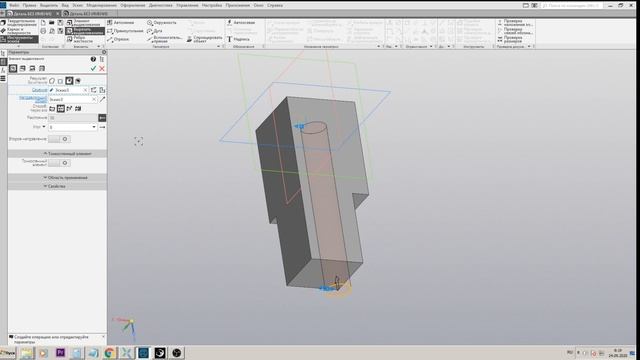Open Adobe Premiere Pro from the taskbar
The image size is (640, 360).
(60, 353)
